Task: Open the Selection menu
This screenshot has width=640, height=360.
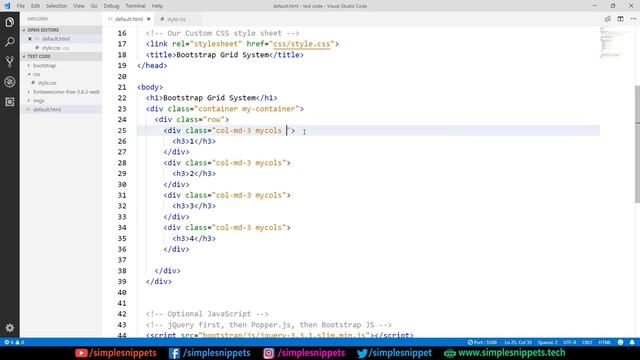Action: point(56,6)
